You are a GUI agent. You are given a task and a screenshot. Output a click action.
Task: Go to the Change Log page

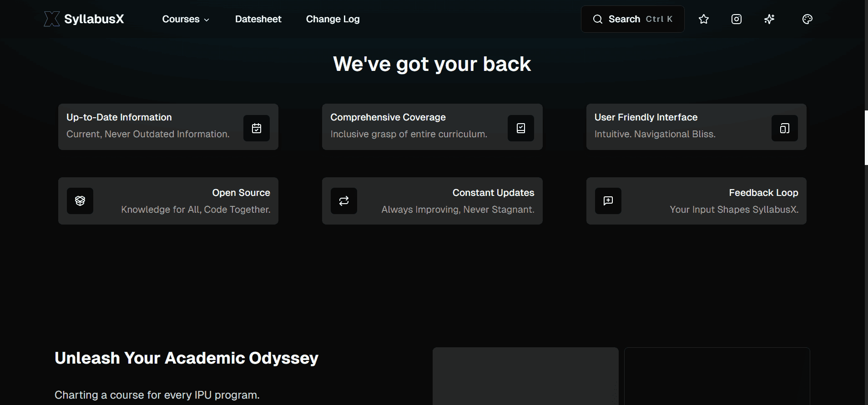point(333,19)
